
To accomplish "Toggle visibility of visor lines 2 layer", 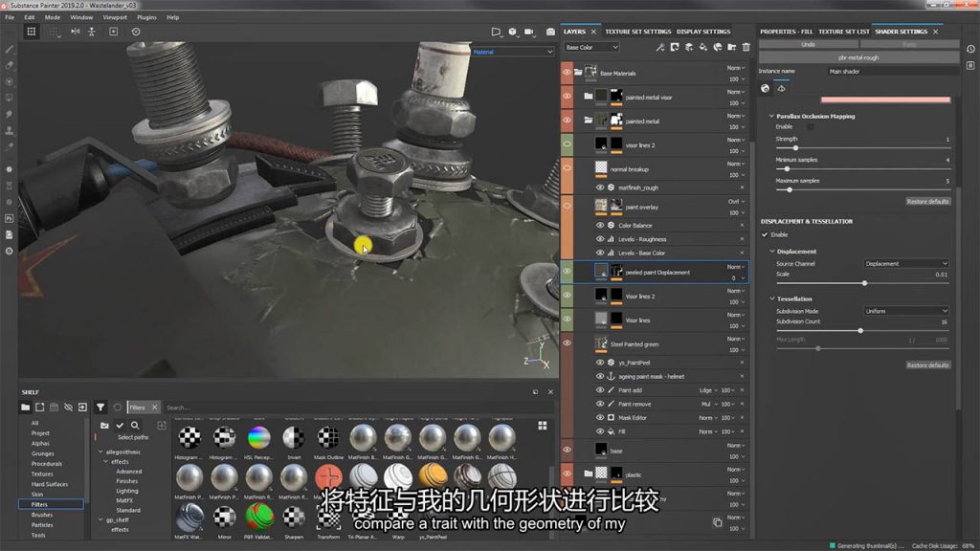I will (x=567, y=145).
